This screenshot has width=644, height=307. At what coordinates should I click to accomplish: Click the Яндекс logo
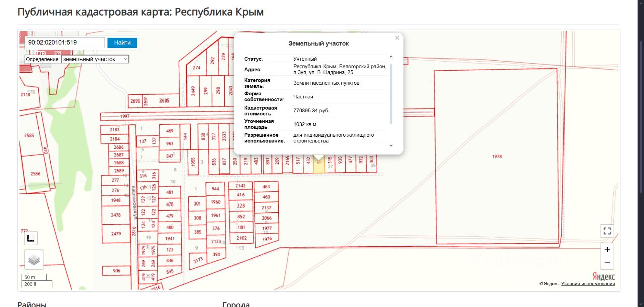pos(603,277)
